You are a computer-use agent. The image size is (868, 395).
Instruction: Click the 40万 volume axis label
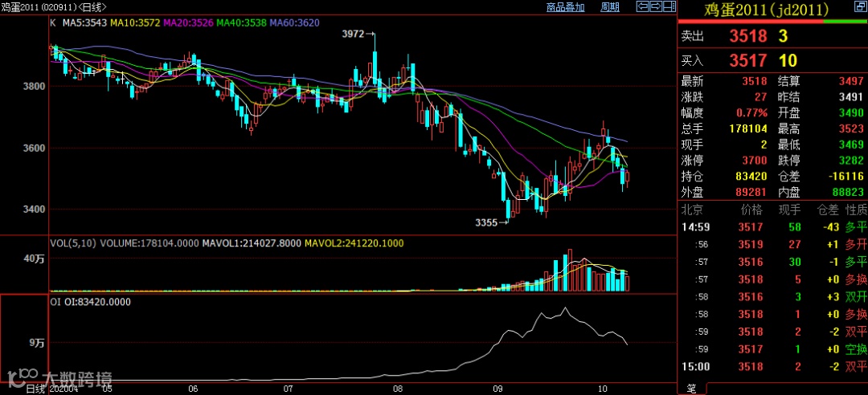(x=35, y=259)
